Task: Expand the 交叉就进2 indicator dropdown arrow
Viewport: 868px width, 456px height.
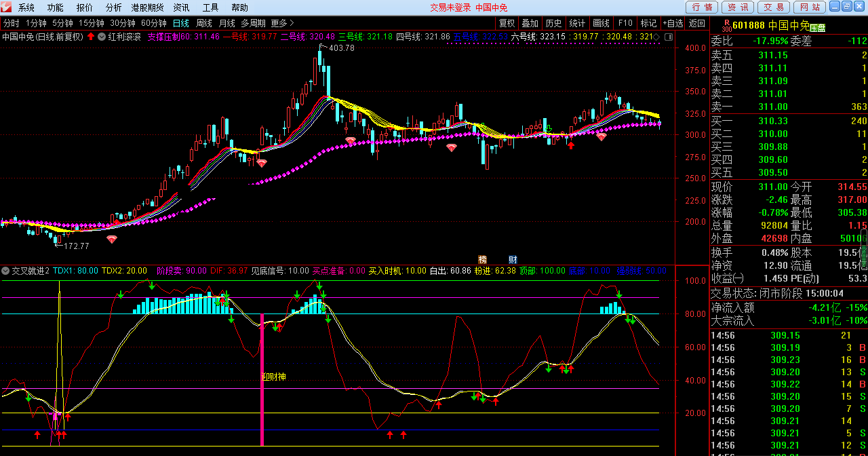Action: pyautogui.click(x=6, y=271)
